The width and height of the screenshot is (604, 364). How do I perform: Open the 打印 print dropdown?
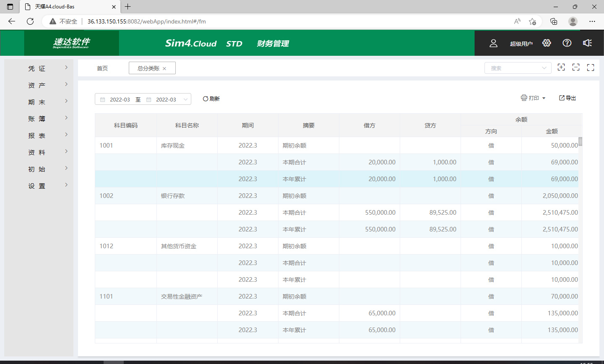coord(533,98)
